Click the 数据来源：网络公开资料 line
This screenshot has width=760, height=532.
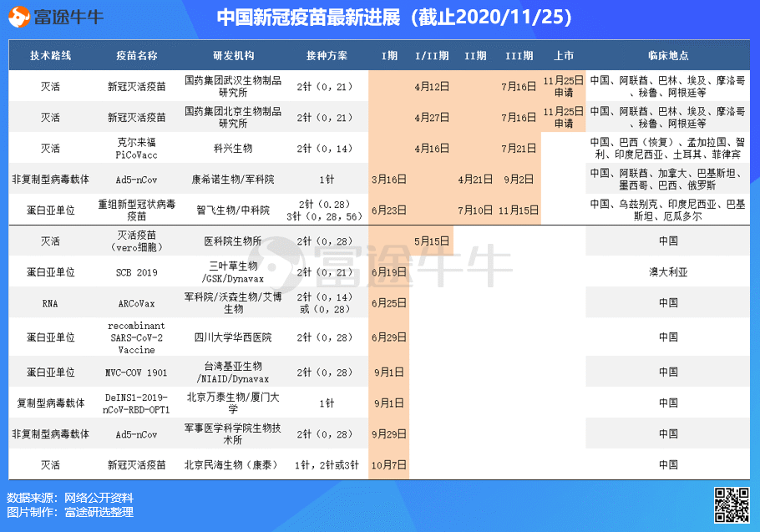point(70,498)
